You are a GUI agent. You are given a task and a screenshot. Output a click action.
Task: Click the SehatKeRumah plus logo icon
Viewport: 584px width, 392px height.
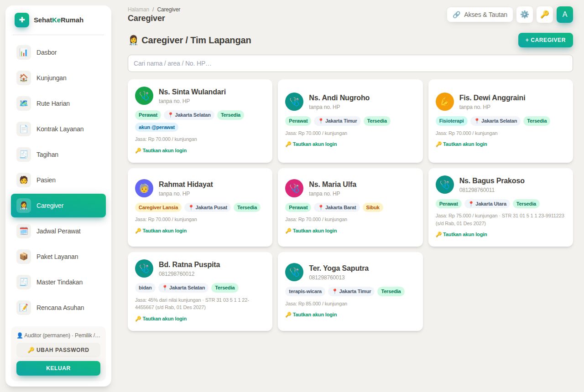(22, 20)
